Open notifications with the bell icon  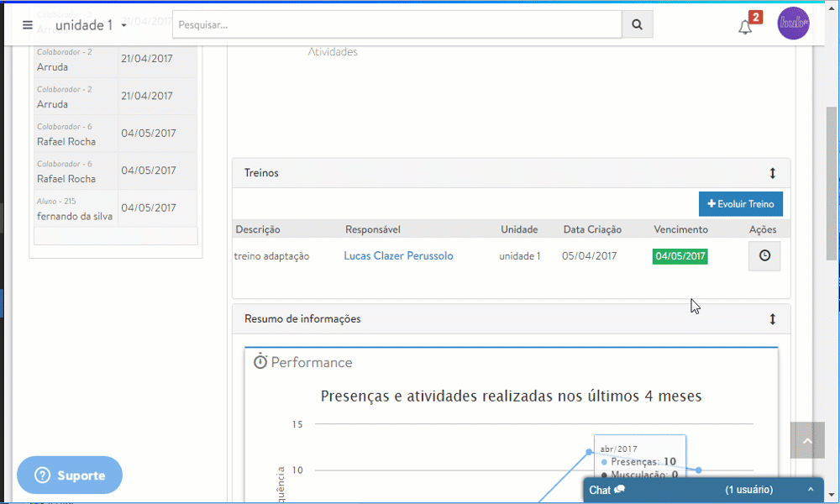click(x=745, y=26)
